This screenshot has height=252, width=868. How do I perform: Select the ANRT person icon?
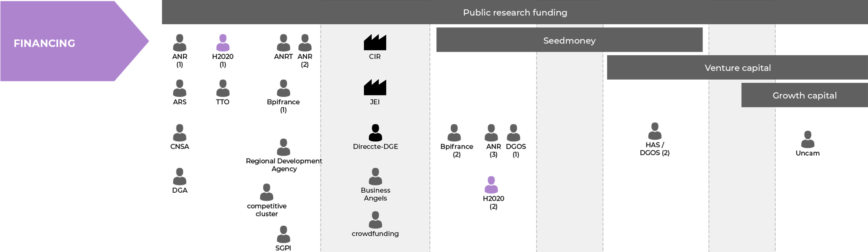tap(283, 43)
